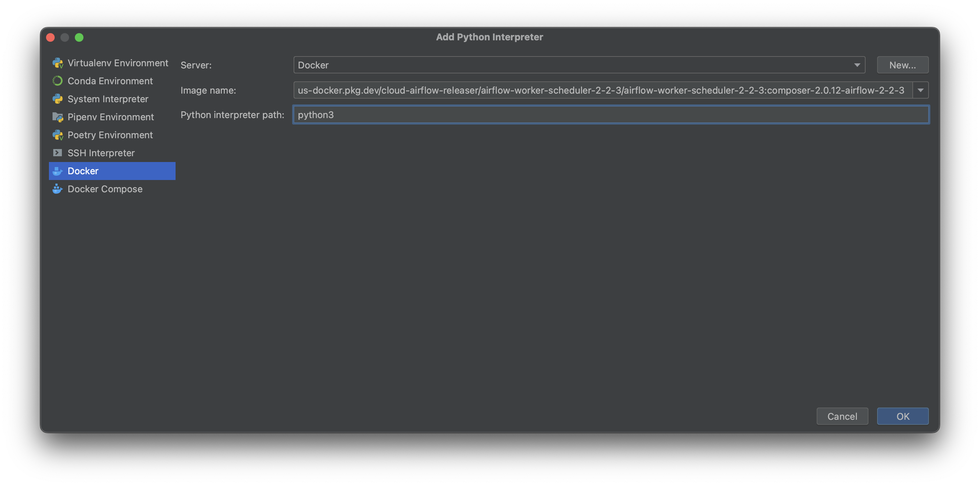Click the Conda Environment ring icon

click(58, 81)
